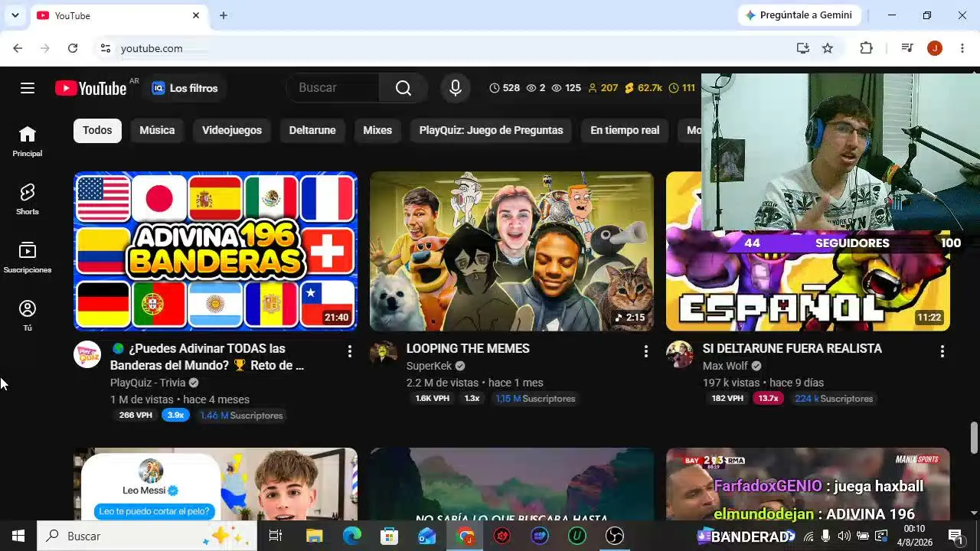Open Task View on the taskbar
Viewport: 980px width, 551px height.
pyautogui.click(x=276, y=536)
